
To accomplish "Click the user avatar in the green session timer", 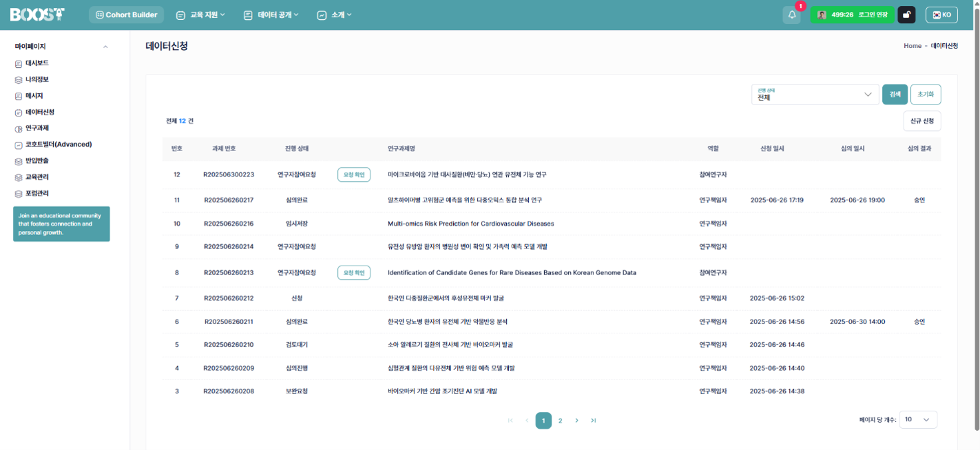I will coord(822,15).
